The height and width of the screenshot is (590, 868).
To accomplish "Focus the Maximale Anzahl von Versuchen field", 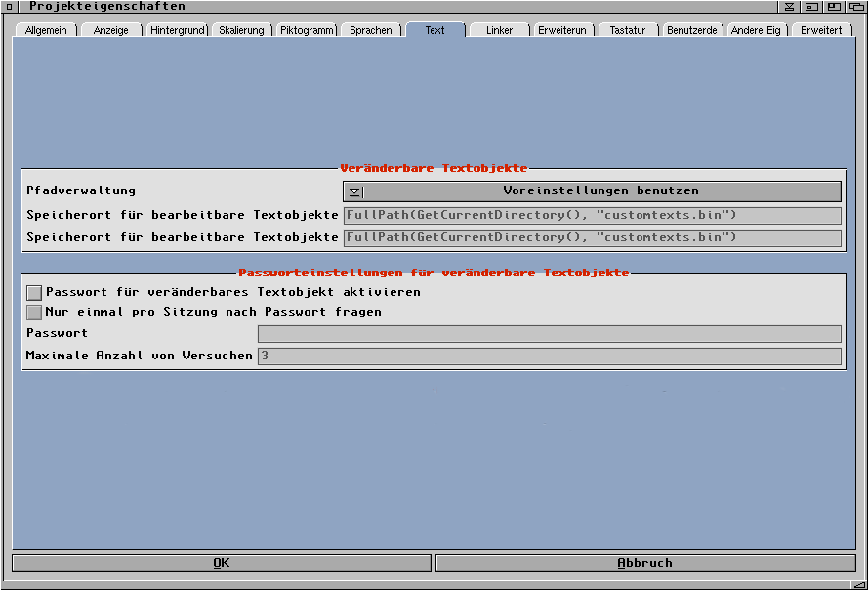I will pyautogui.click(x=549, y=356).
